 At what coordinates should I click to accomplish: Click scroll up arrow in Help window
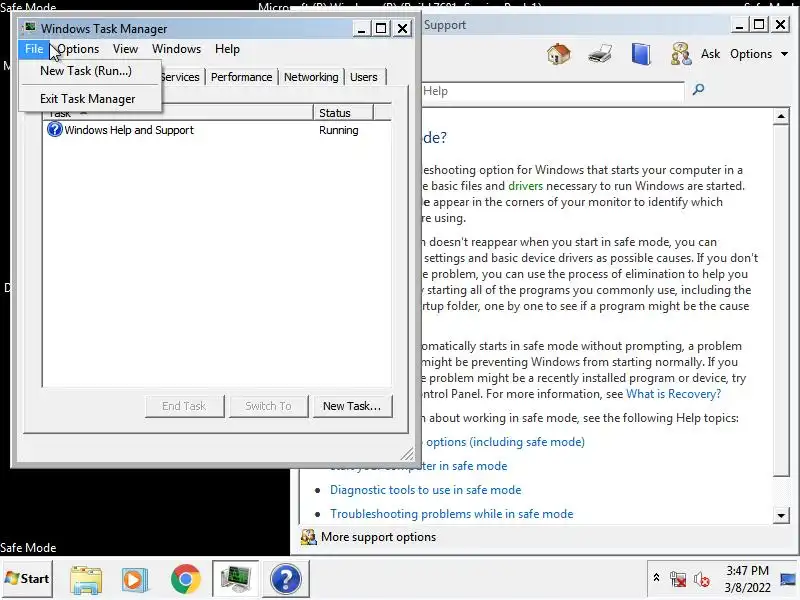pyautogui.click(x=781, y=116)
